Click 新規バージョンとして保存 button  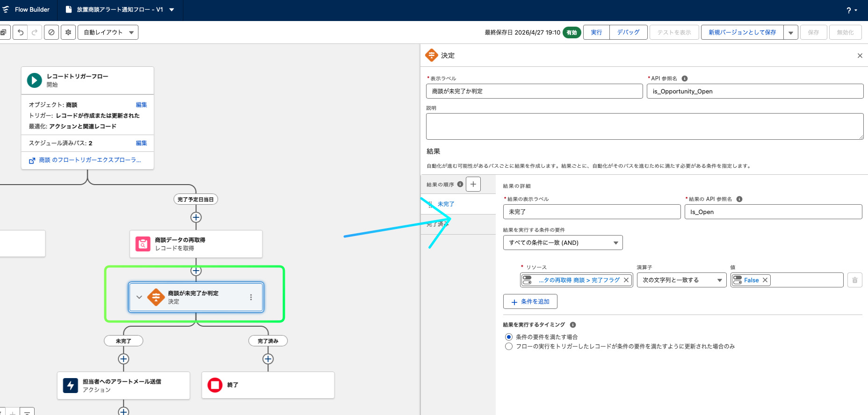(742, 32)
